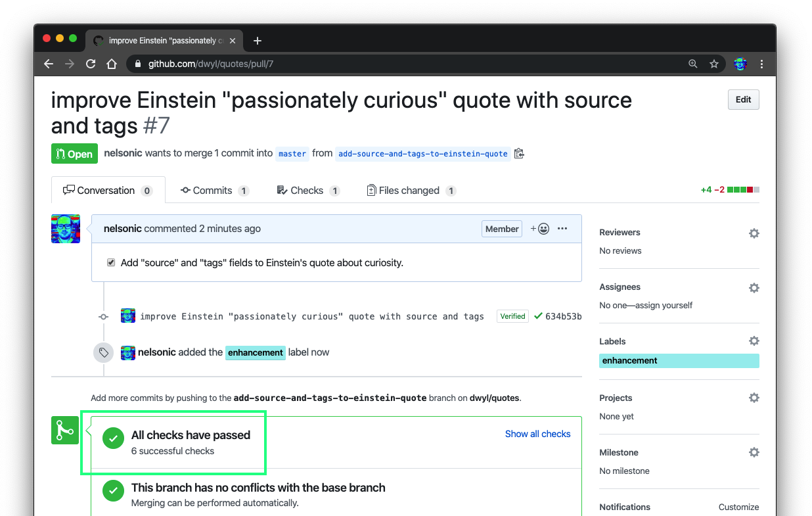The width and height of the screenshot is (812, 516).
Task: Open the Reviewers settings gear
Action: pyautogui.click(x=754, y=233)
